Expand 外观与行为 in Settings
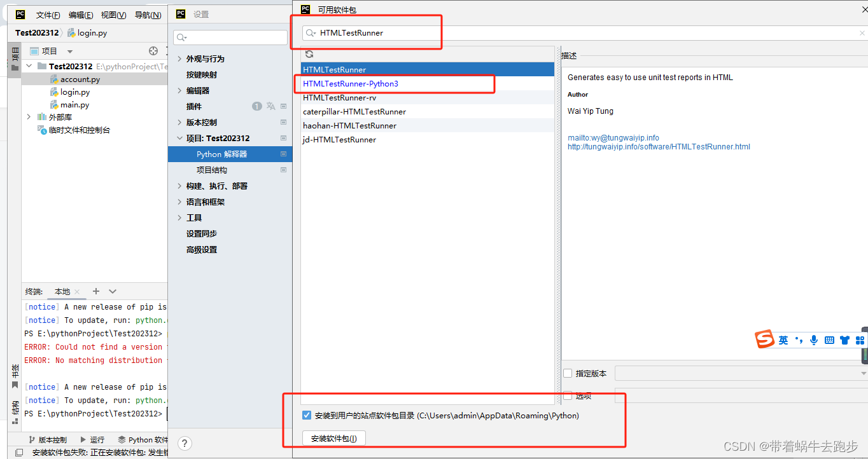Image resolution: width=868 pixels, height=459 pixels. coord(179,58)
